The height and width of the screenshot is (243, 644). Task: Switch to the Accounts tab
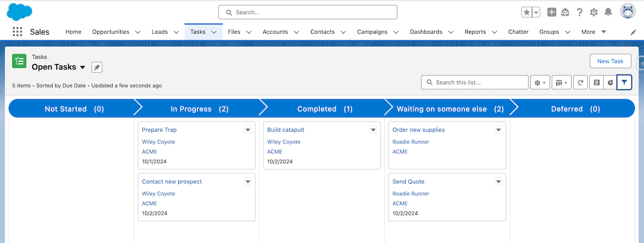[275, 32]
